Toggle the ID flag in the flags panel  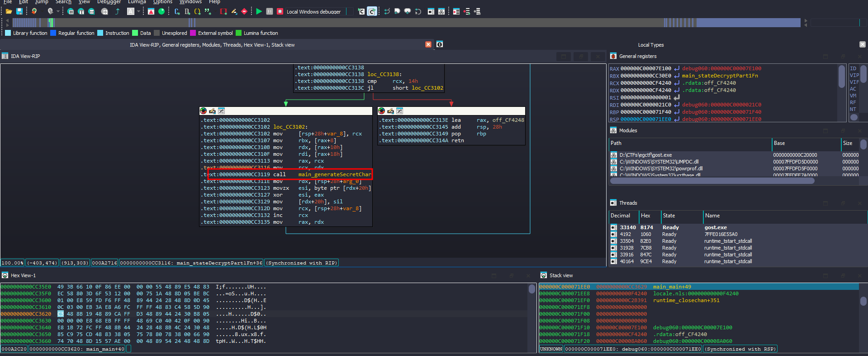pos(853,69)
